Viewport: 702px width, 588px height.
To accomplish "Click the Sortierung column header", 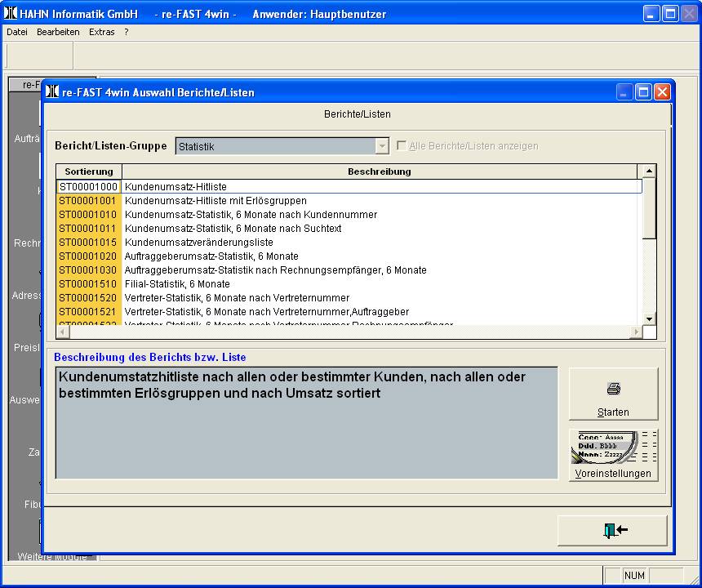I will (x=89, y=171).
